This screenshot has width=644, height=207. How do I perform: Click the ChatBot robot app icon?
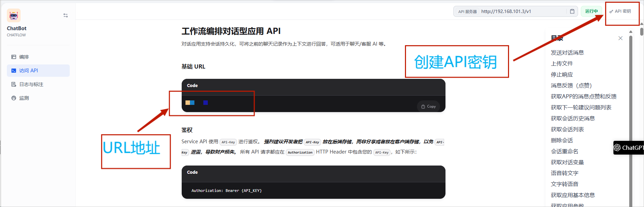tap(14, 15)
